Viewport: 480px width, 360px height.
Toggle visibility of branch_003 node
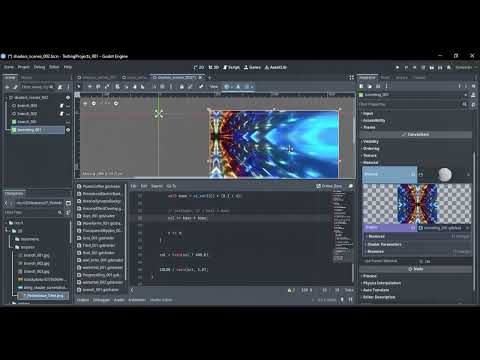(x=68, y=122)
